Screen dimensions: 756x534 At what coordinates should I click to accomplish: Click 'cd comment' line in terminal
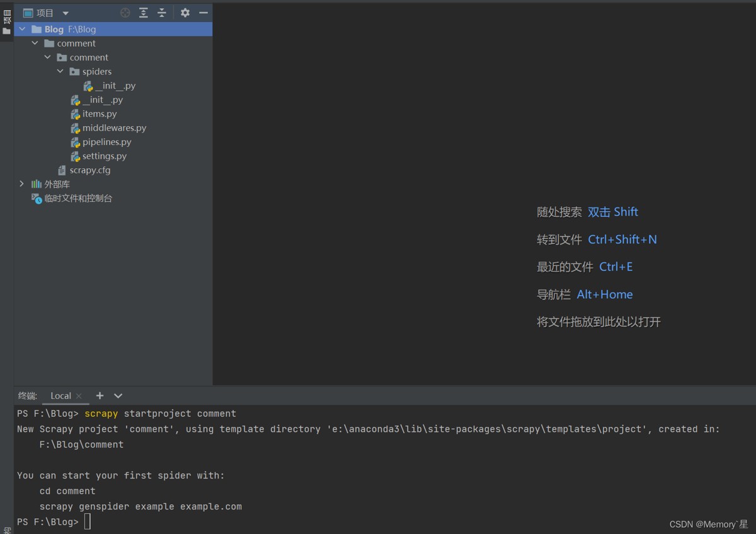pyautogui.click(x=67, y=491)
